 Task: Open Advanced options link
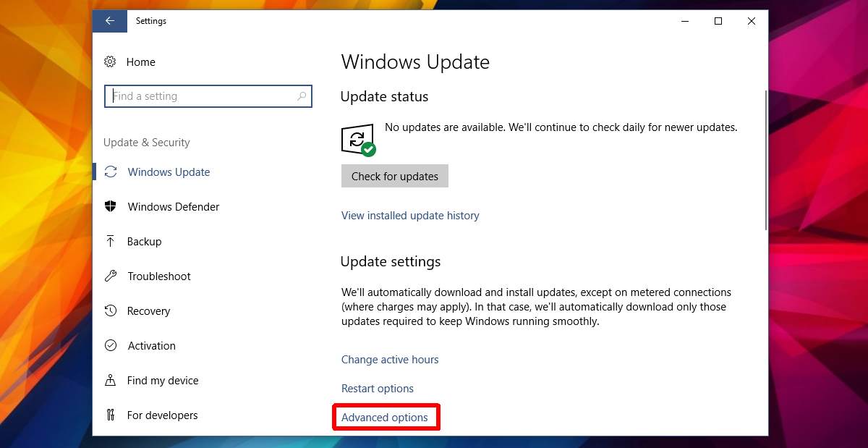tap(385, 418)
